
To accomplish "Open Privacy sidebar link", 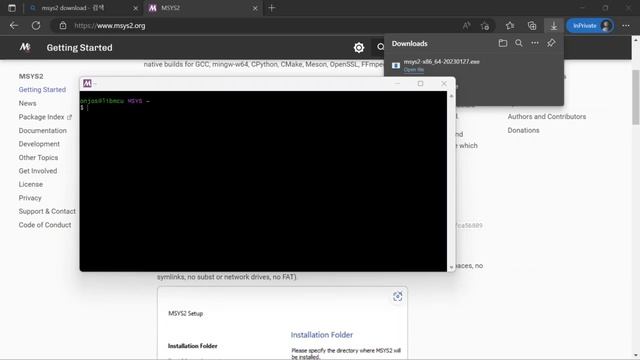I will pyautogui.click(x=30, y=198).
